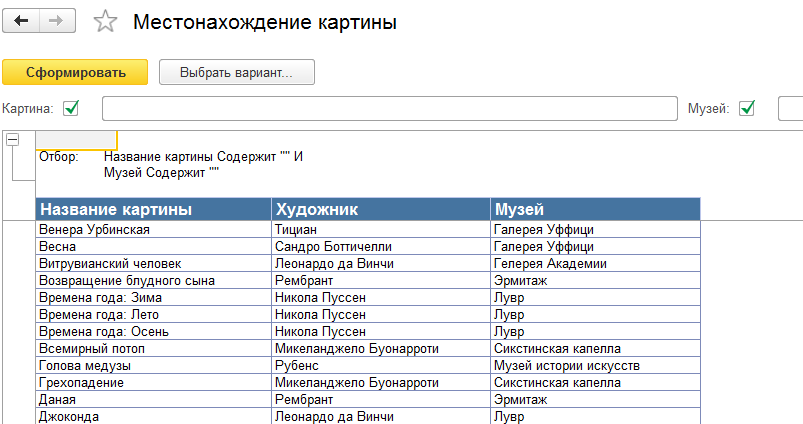Toggle the Музей filter checkbox
The width and height of the screenshot is (803, 424).
click(747, 108)
